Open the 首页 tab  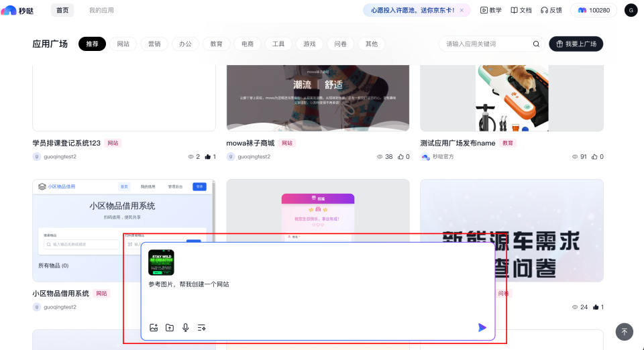coord(62,10)
